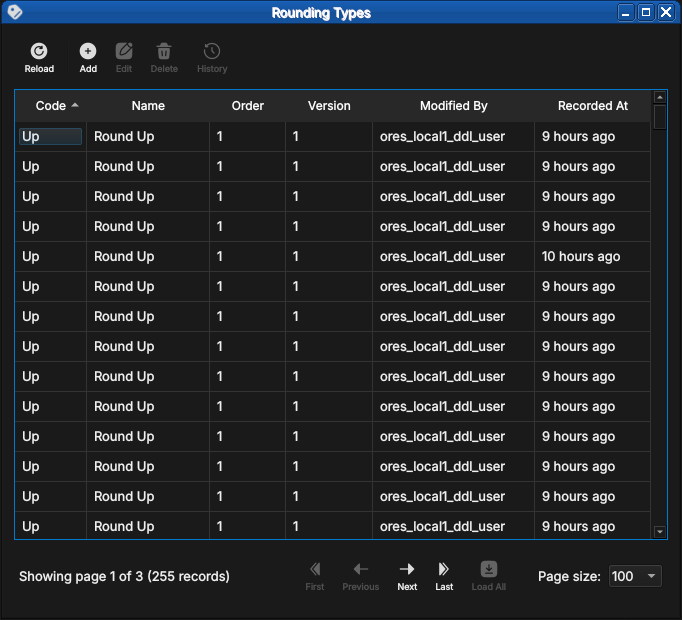Jump to the Last page
Image resolution: width=682 pixels, height=620 pixels.
click(444, 576)
